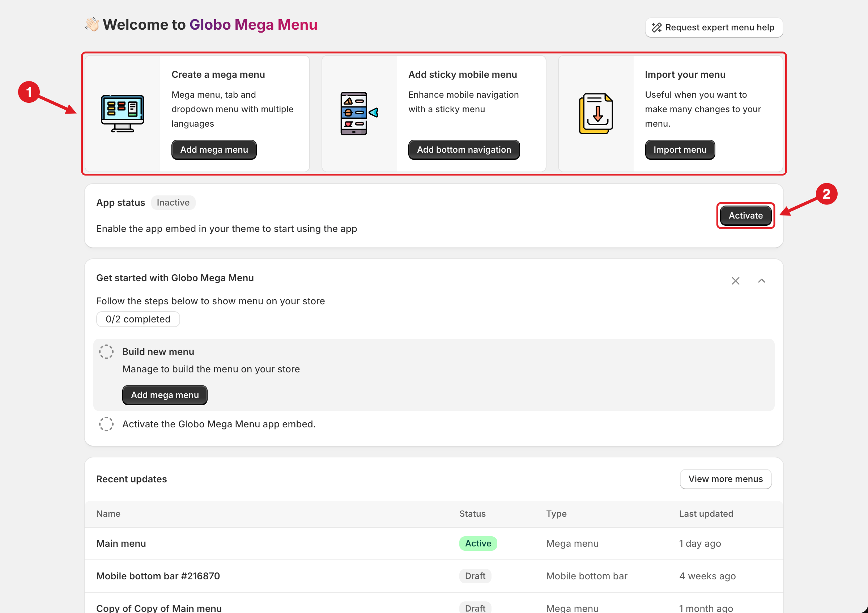Click the Build new menu step title
The height and width of the screenshot is (613, 868).
tap(158, 352)
